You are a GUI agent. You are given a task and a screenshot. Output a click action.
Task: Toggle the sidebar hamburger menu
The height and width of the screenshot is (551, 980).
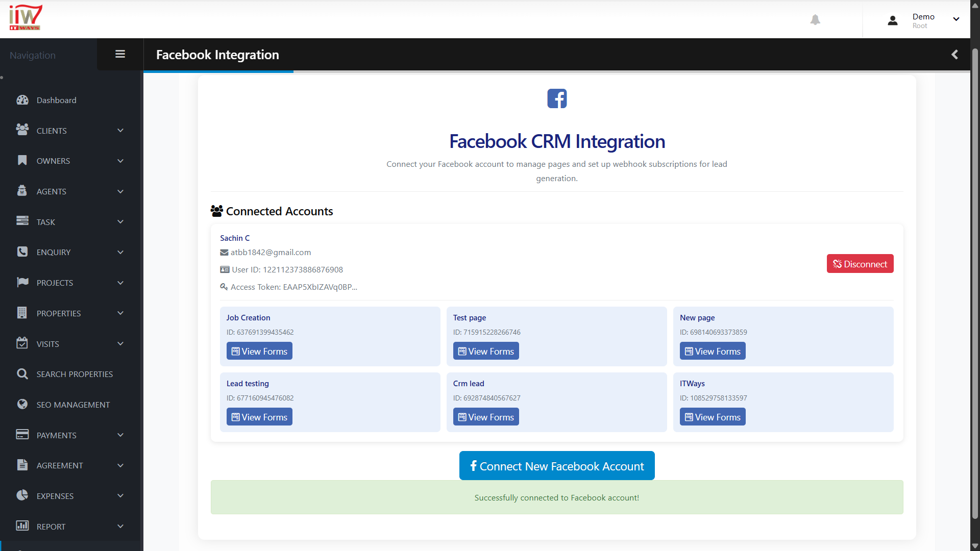pos(120,54)
